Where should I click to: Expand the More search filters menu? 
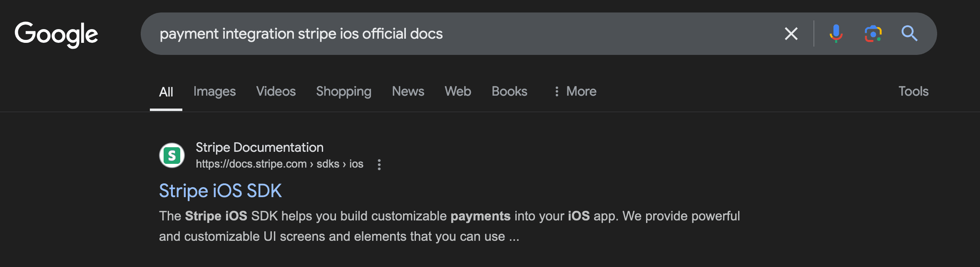coord(576,91)
